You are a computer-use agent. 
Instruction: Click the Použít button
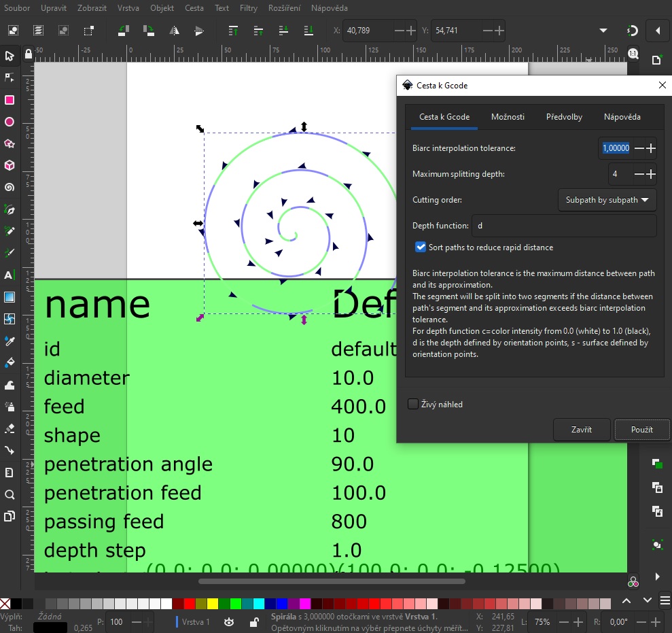click(x=641, y=429)
